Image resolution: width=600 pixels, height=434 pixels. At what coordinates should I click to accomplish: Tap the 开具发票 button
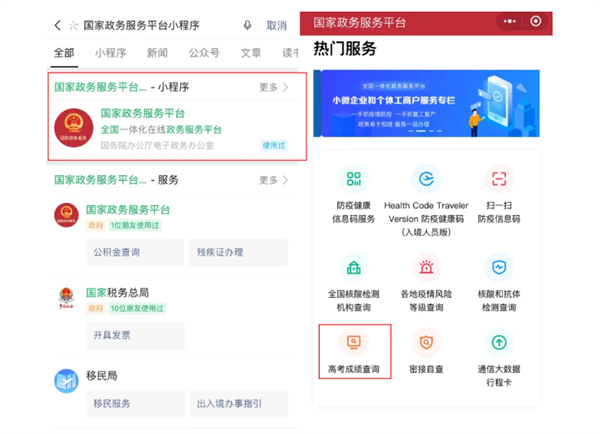point(135,335)
